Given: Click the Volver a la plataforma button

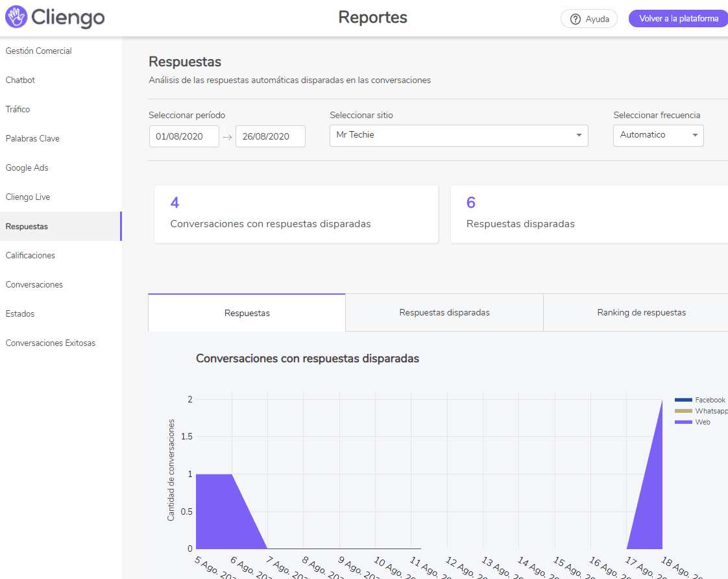Looking at the screenshot, I should click(678, 18).
